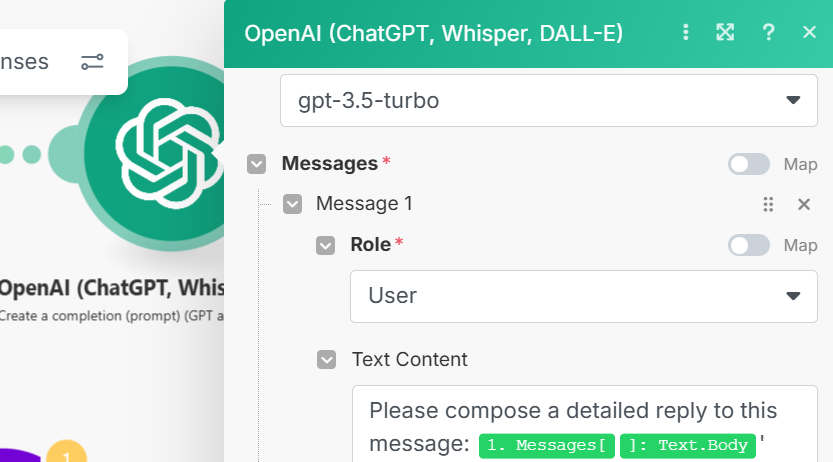Collapse the Message 1 item
The height and width of the screenshot is (462, 833).
(293, 204)
